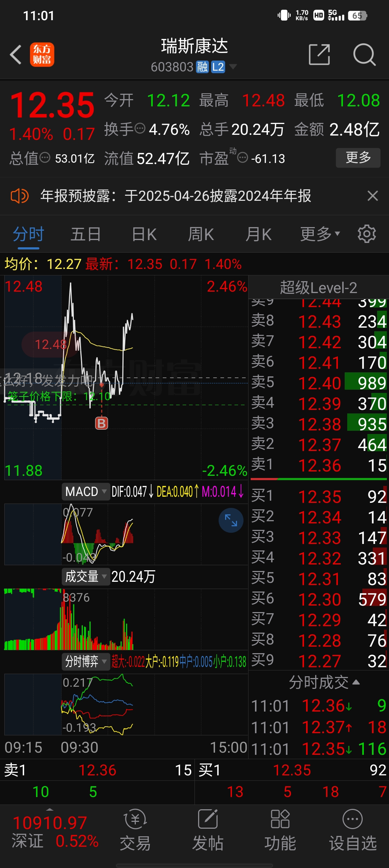Switch to the 月K tab
The image size is (389, 868).
259,234
